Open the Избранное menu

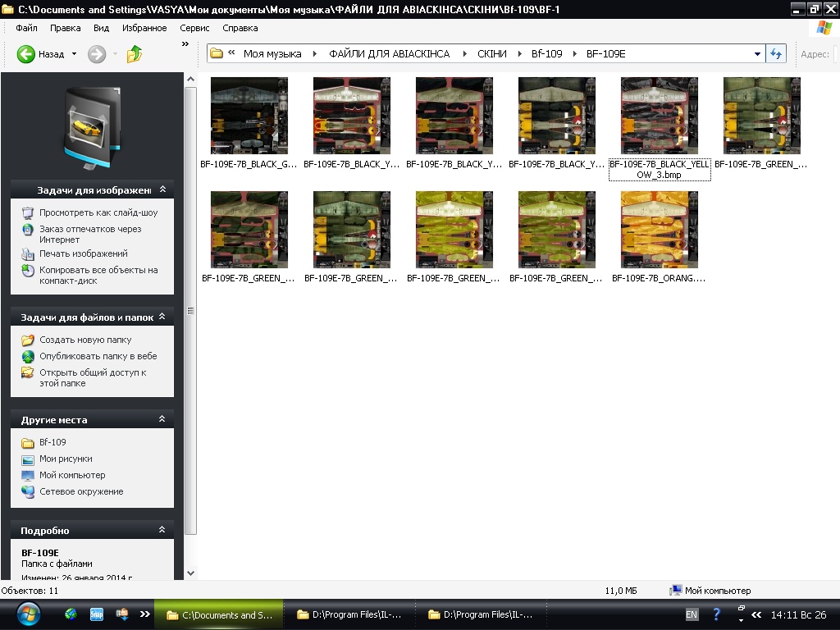pyautogui.click(x=144, y=28)
